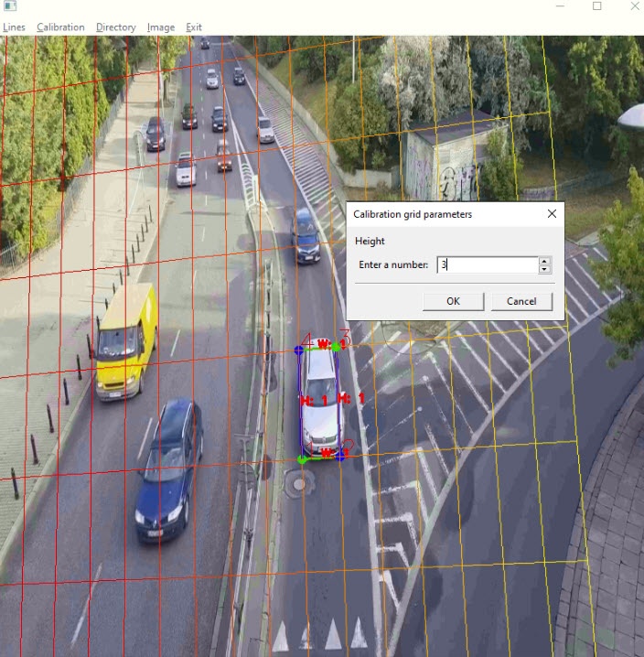Open the Directory menu
644x657 pixels.
tap(115, 27)
